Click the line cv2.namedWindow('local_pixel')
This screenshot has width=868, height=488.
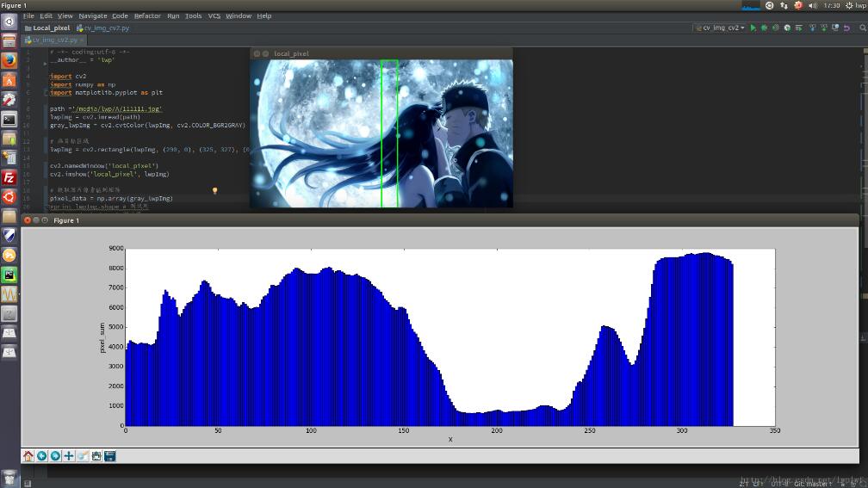[x=104, y=166]
